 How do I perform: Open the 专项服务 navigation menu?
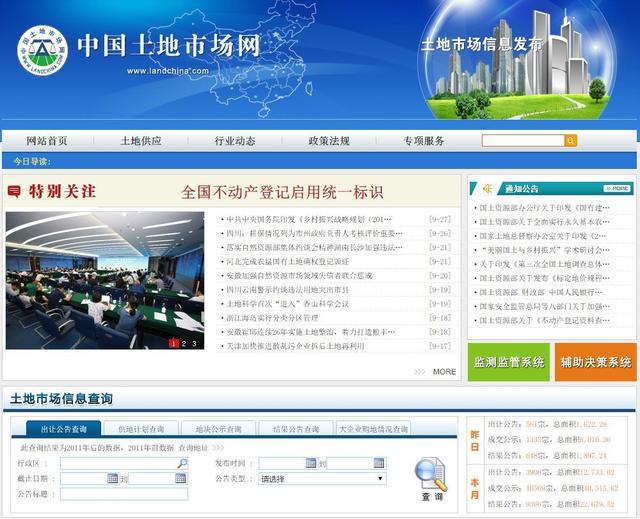(x=424, y=141)
